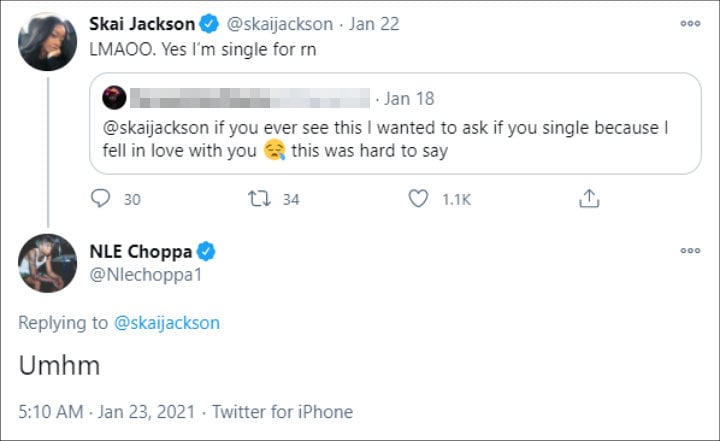
Task: Open Skai Jackson's profile picture
Action: 47,42
